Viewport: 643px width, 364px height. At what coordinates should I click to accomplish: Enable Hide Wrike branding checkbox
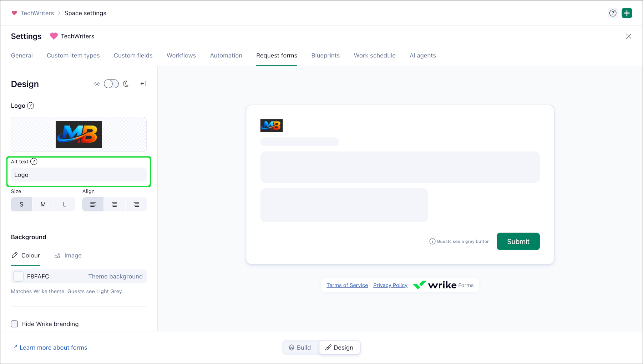[14, 324]
